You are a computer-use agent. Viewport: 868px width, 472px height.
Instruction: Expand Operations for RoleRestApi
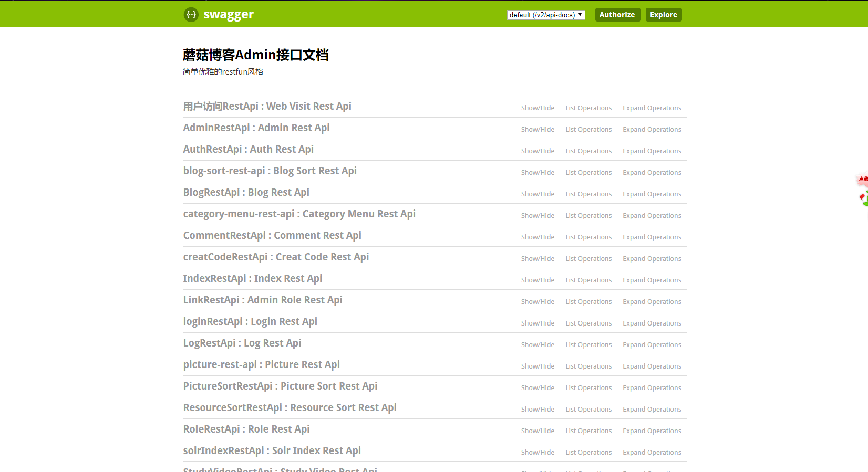pyautogui.click(x=652, y=431)
